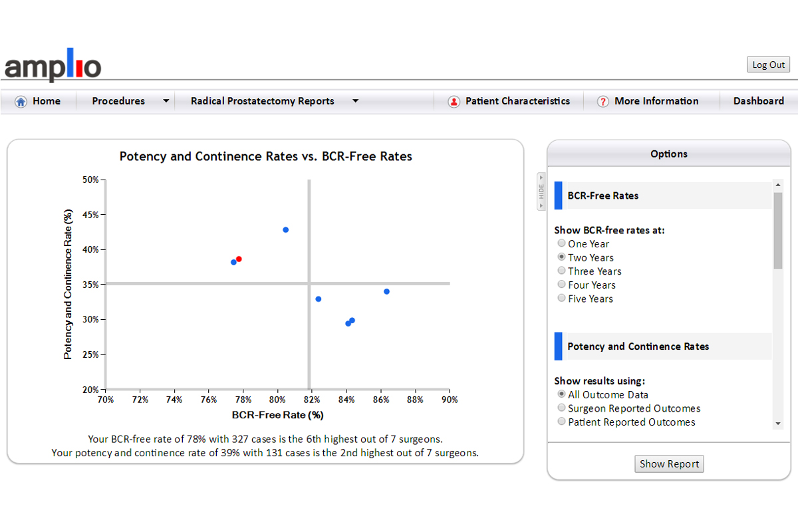
Task: Click the More Information question mark icon
Action: [602, 102]
